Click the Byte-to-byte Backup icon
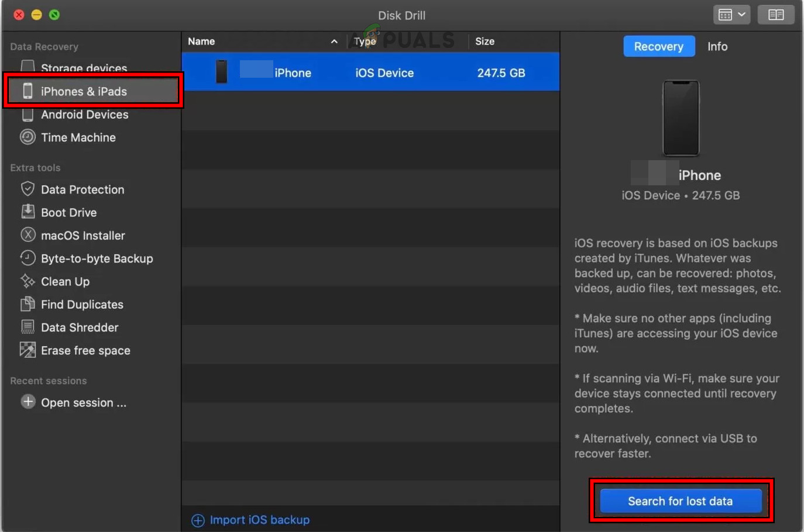Screen dimensions: 804x532 [28, 258]
